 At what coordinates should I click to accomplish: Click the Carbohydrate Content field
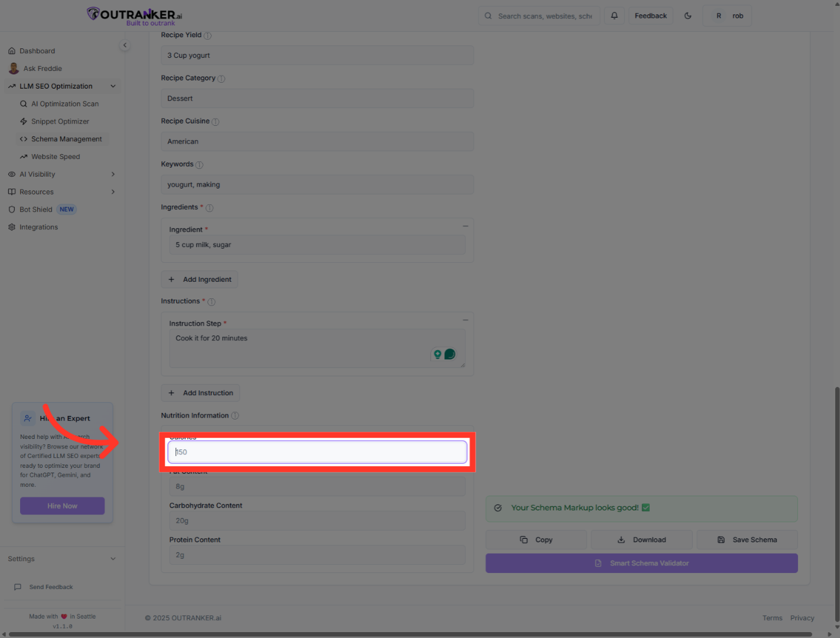317,521
